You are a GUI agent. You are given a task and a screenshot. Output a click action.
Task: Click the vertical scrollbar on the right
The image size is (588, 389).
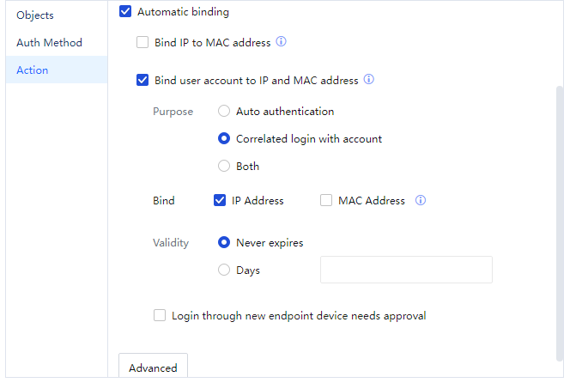(560, 223)
